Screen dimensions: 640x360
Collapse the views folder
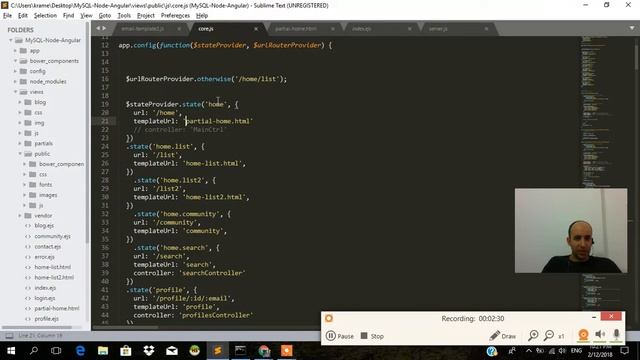[x=16, y=92]
